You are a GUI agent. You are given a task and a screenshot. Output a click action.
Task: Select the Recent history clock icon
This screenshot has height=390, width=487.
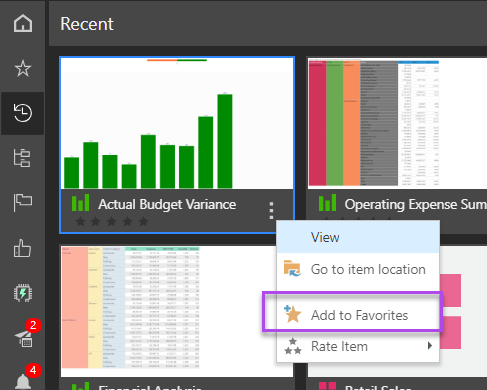(x=23, y=113)
